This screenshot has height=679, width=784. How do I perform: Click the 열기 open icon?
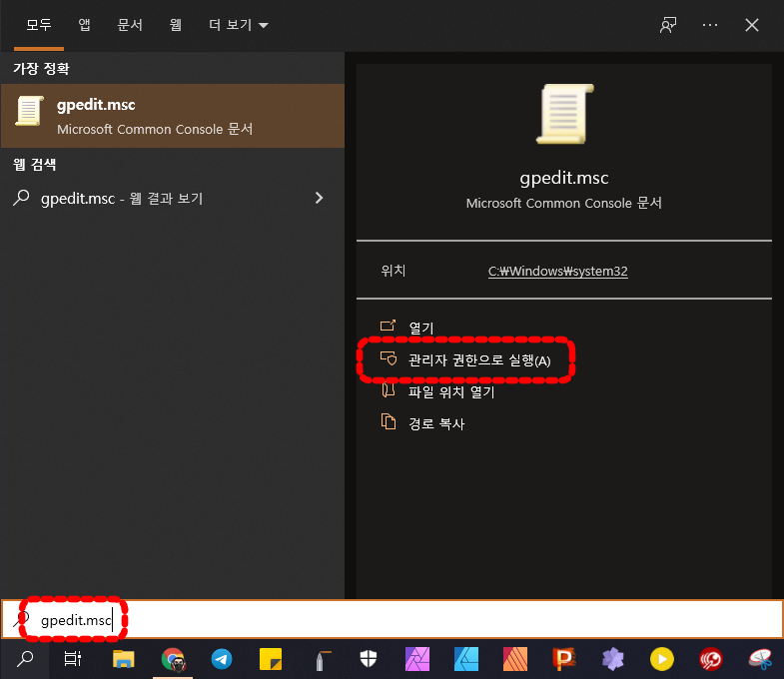(388, 326)
